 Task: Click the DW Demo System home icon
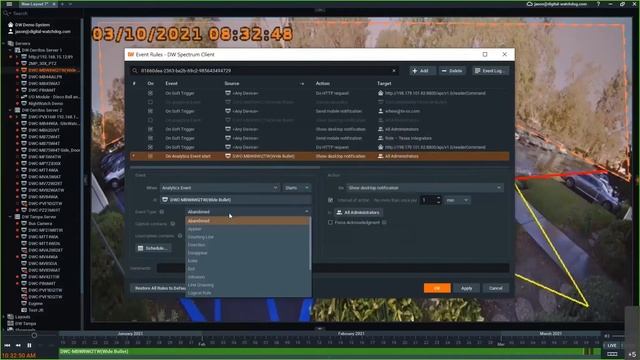click(11, 25)
